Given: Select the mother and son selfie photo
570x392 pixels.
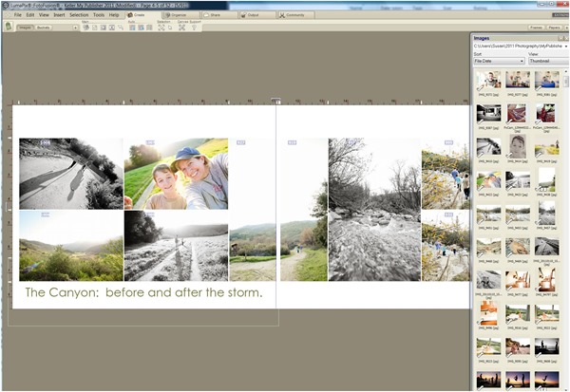Looking at the screenshot, I should coord(177,174).
